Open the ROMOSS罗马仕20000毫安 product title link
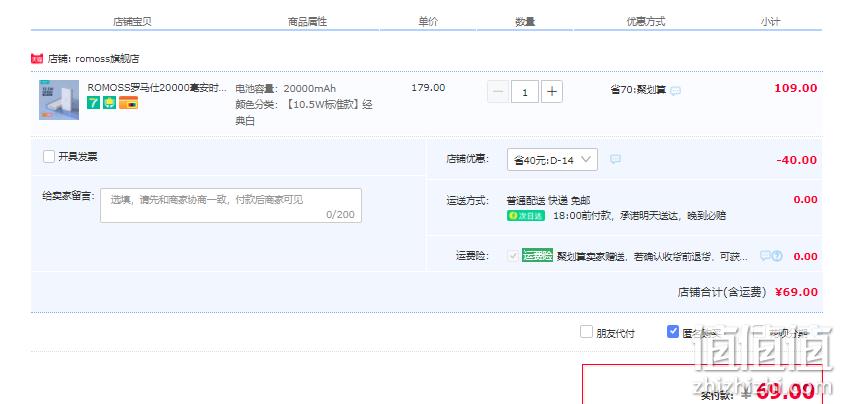 157,88
